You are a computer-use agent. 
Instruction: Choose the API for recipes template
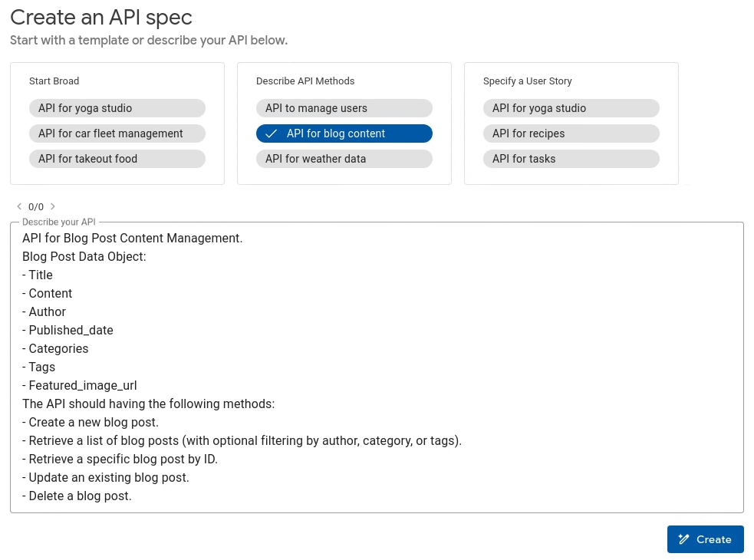tap(571, 133)
